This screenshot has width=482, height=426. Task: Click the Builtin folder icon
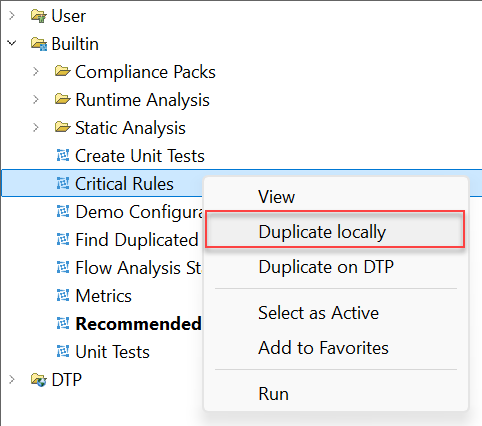39,44
